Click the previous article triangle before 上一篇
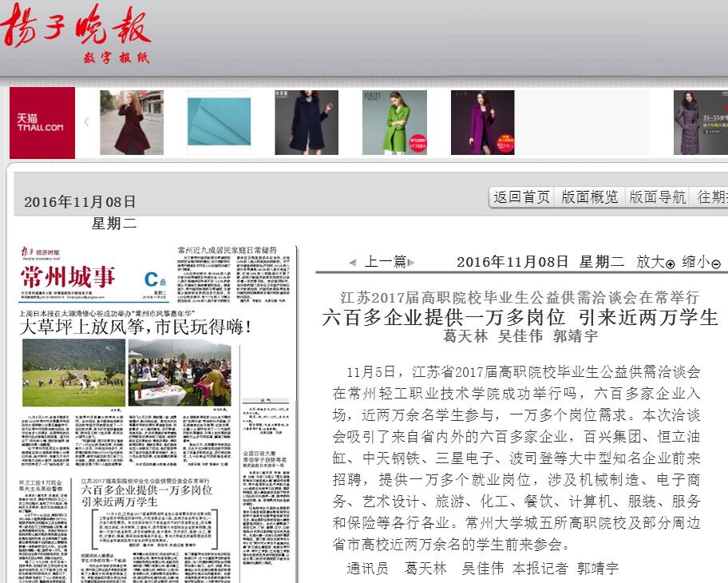728x583 pixels. click(x=353, y=263)
